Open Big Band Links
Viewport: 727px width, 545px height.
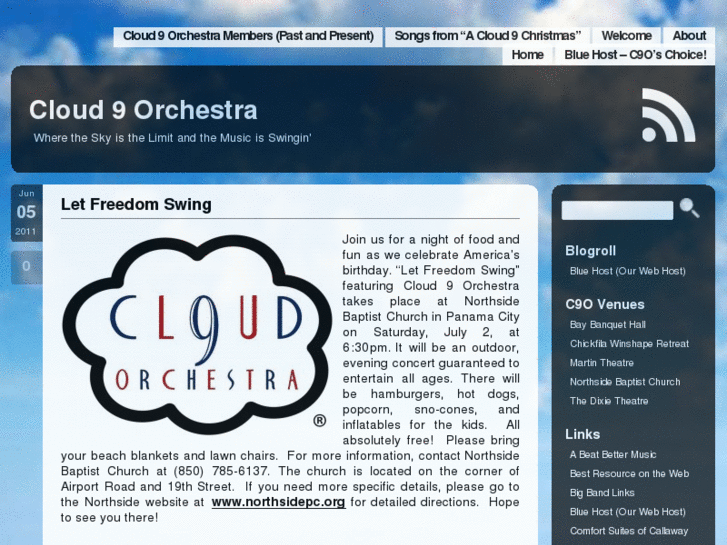pyautogui.click(x=602, y=493)
